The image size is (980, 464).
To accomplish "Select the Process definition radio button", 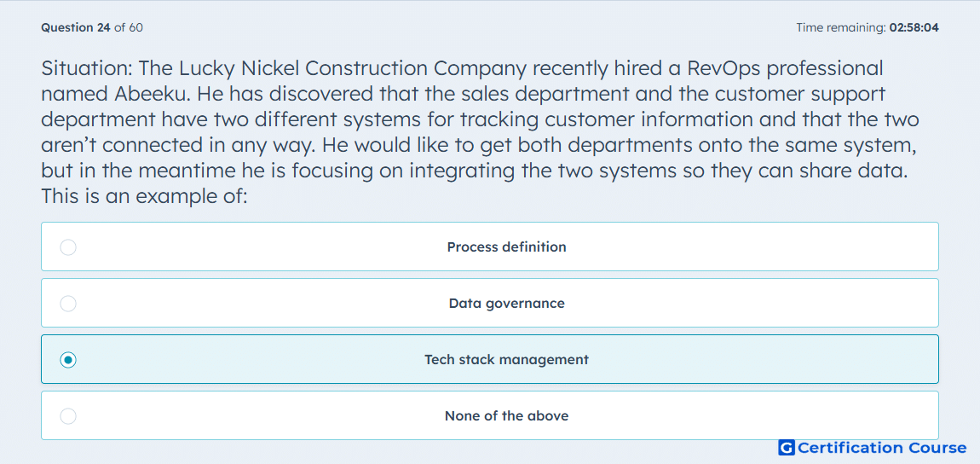I will click(x=68, y=247).
